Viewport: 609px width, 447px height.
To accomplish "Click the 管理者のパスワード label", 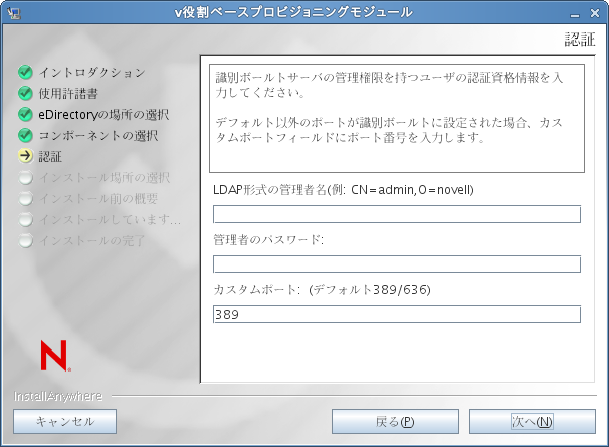I will pos(268,240).
